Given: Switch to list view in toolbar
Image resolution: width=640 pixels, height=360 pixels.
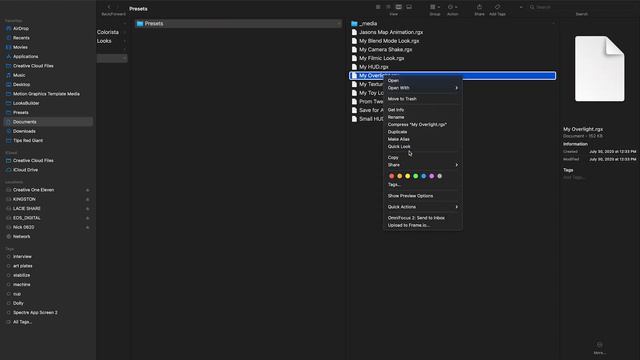Looking at the screenshot, I should click(388, 7).
